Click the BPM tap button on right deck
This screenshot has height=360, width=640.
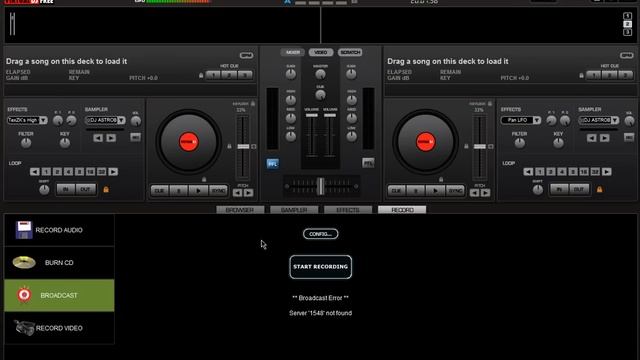click(x=627, y=55)
